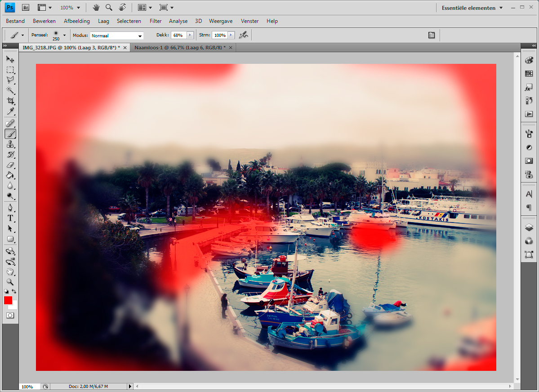Swap foreground and background colors

tap(14, 292)
